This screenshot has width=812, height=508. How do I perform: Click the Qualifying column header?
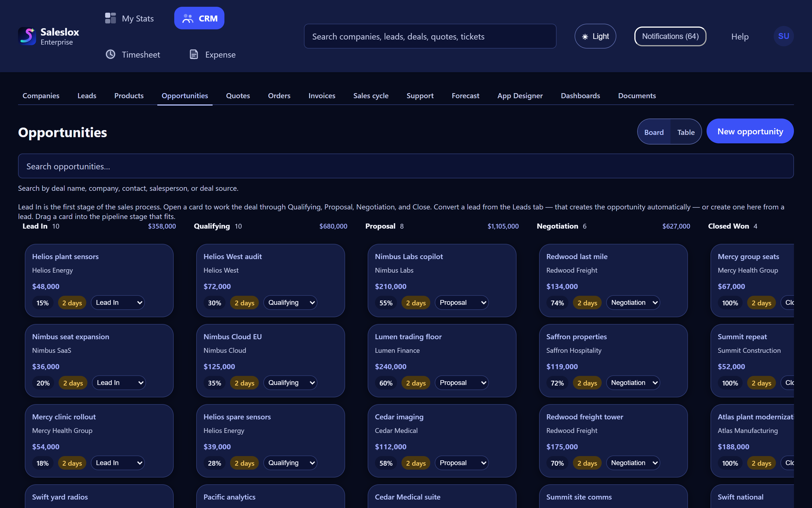[212, 226]
